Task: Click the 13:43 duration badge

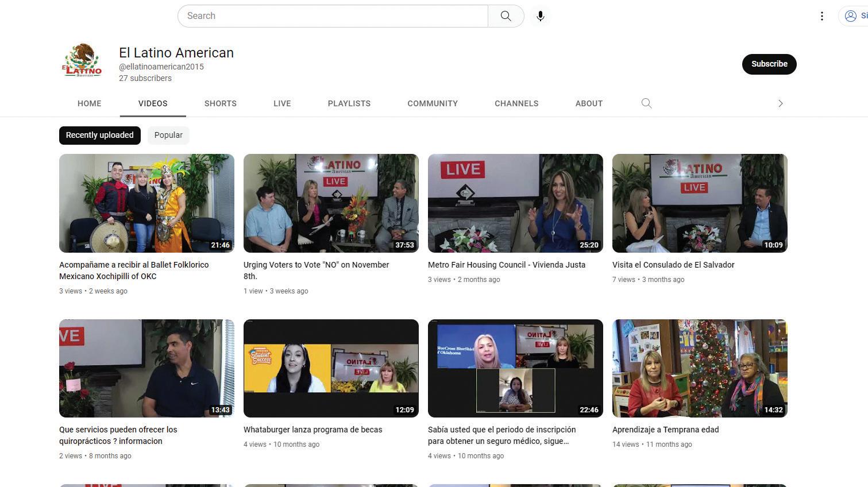Action: [x=220, y=410]
